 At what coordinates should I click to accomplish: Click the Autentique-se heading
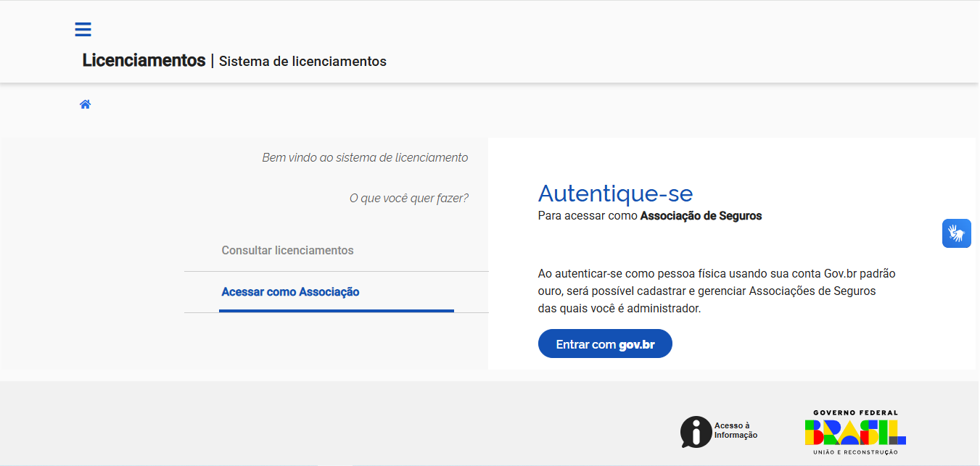615,194
